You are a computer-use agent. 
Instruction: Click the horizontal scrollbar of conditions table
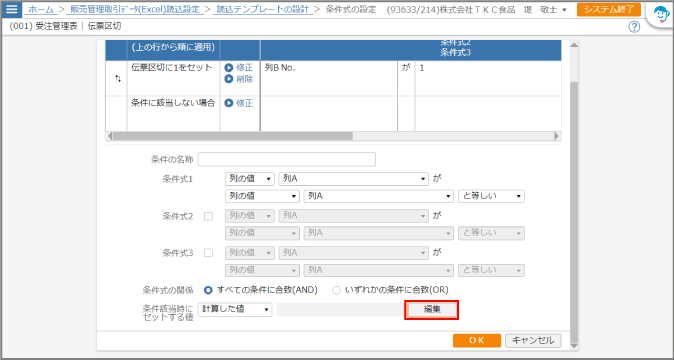[233, 136]
